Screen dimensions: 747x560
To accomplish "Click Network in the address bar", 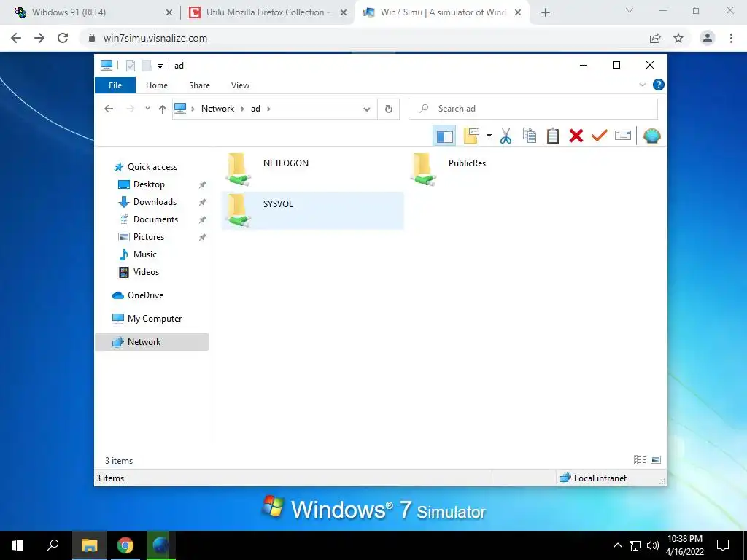I will pyautogui.click(x=217, y=109).
